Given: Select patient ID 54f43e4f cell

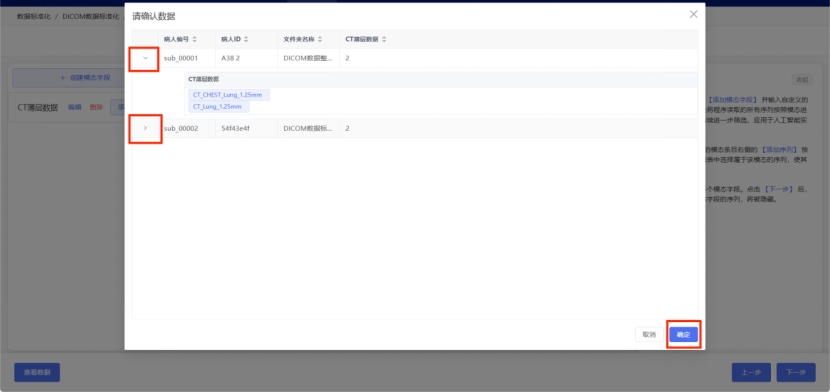Looking at the screenshot, I should [x=246, y=128].
